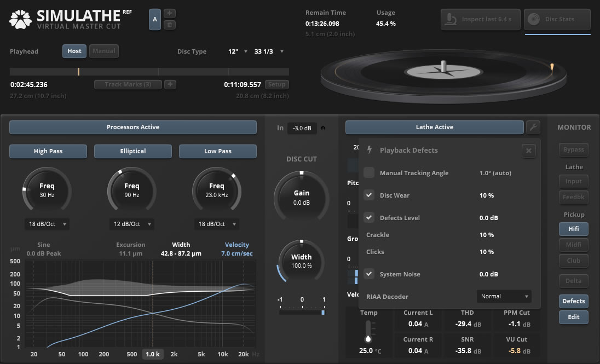600x364 pixels.
Task: Switch playhead mode to Manual
Action: click(x=103, y=51)
